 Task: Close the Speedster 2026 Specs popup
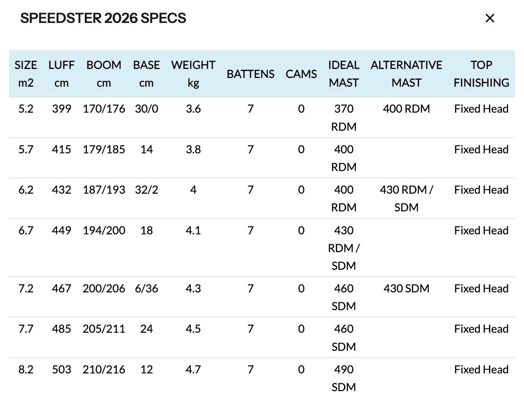[x=490, y=18]
